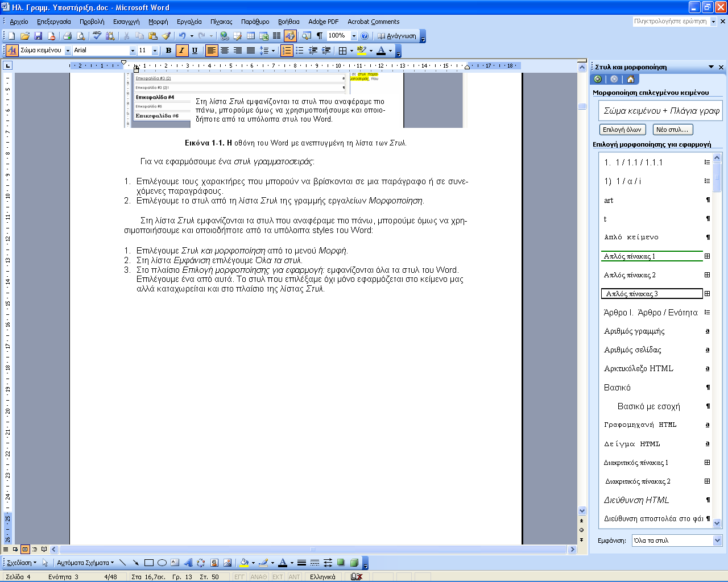Insert a text box from the Drawing toolbar

coord(175,563)
